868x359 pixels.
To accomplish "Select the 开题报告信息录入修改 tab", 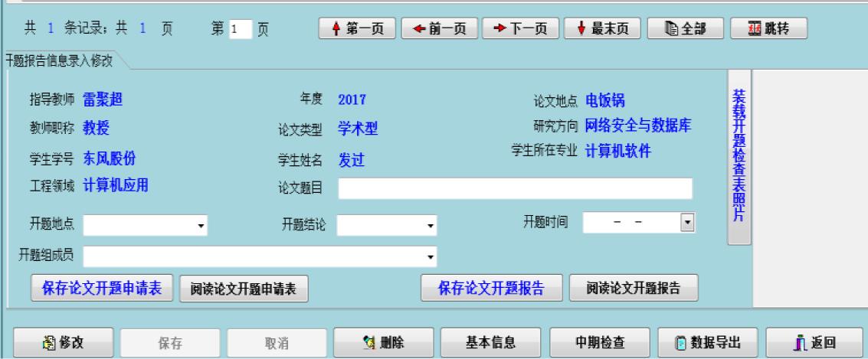I will pyautogui.click(x=61, y=60).
